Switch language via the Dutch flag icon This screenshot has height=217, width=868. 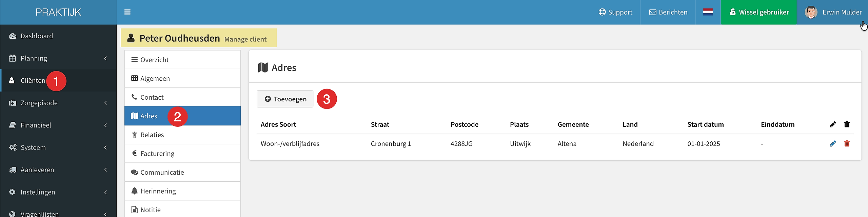pos(708,12)
